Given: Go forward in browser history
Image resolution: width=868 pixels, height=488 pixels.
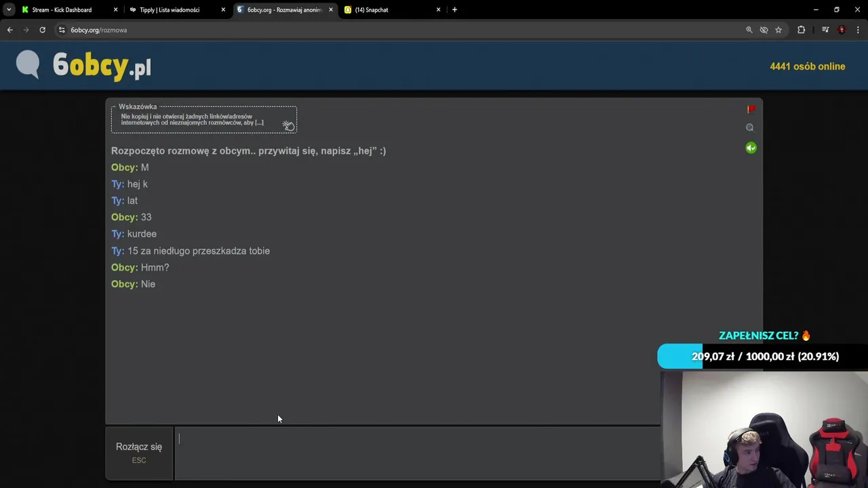Looking at the screenshot, I should tap(26, 30).
